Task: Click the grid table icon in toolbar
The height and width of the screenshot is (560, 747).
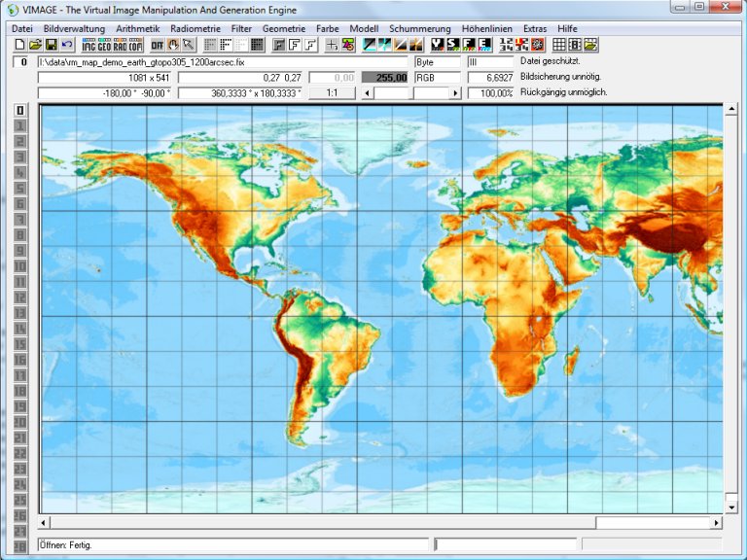Action: [x=559, y=45]
